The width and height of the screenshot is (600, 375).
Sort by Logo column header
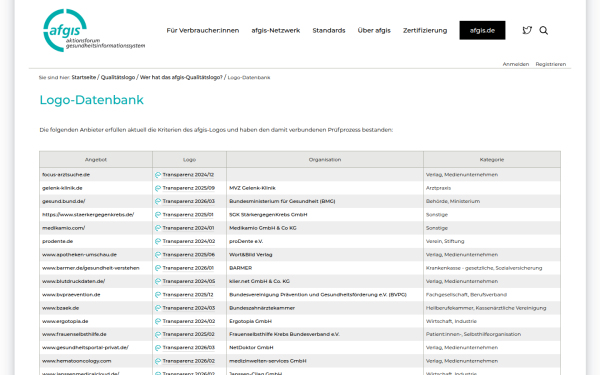click(x=189, y=160)
